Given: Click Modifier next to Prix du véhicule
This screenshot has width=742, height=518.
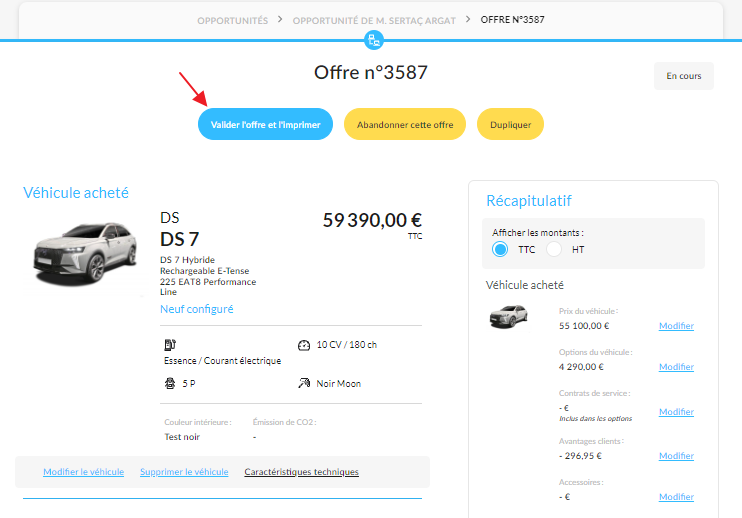Looking at the screenshot, I should pos(676,326).
